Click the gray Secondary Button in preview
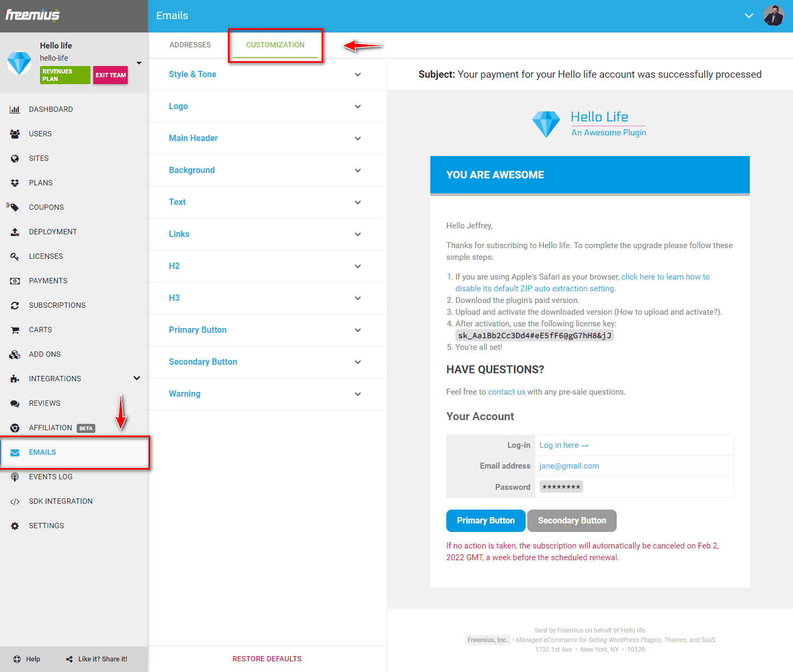 pyautogui.click(x=572, y=521)
